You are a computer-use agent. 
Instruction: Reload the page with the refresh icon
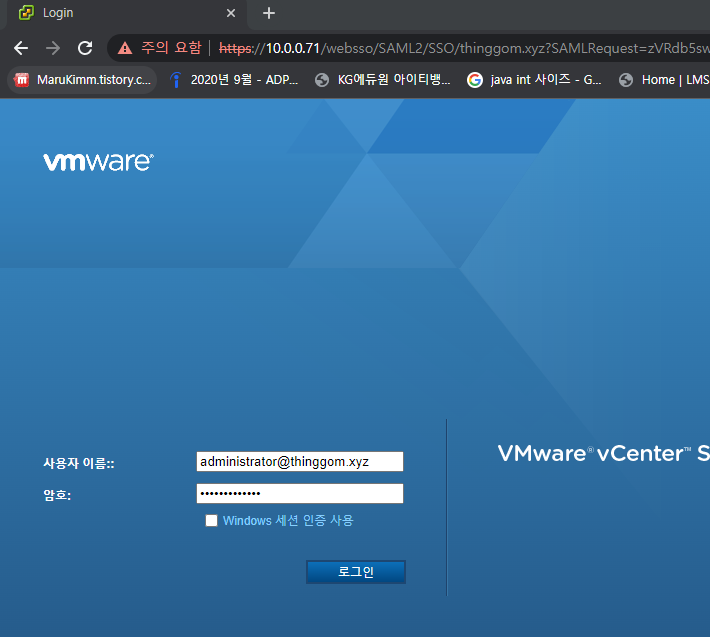tap(85, 48)
